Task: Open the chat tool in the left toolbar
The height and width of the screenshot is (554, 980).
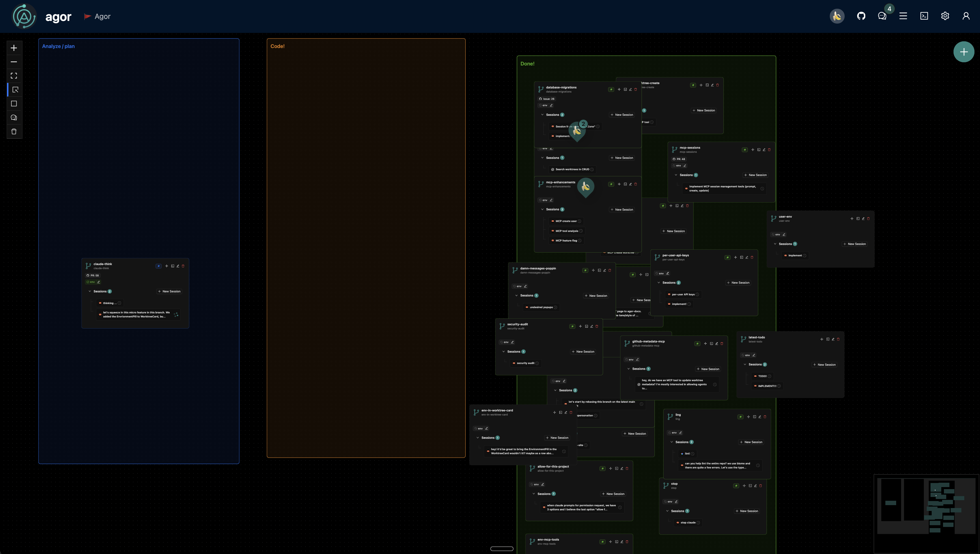Action: 14,117
